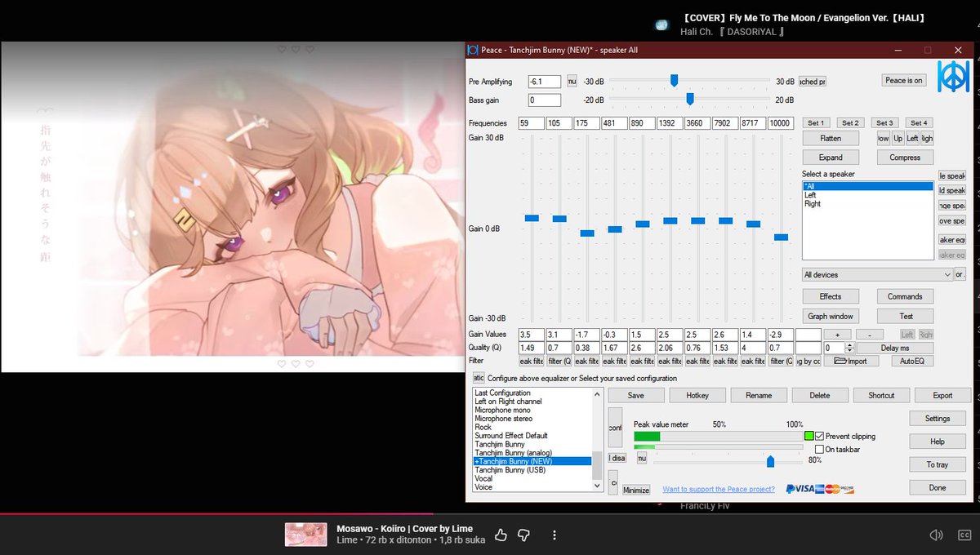Open filter type dropdown for 105 Hz band
This screenshot has width=980, height=555.
(x=559, y=361)
